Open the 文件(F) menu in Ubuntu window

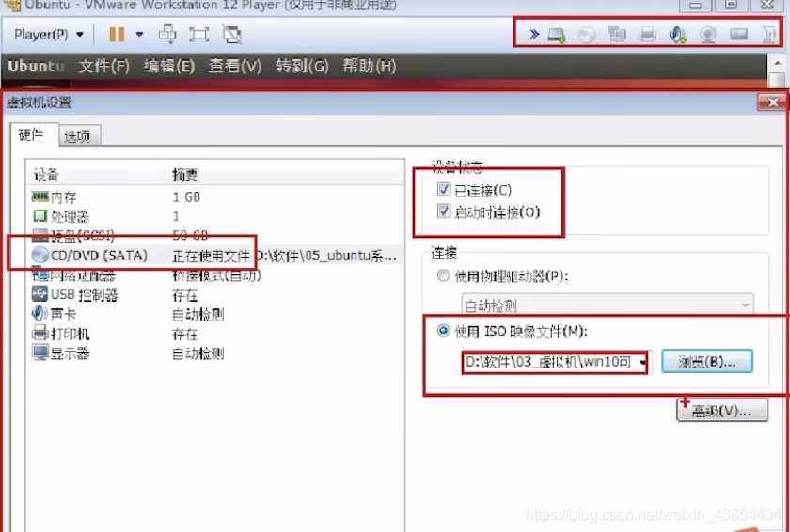click(x=103, y=66)
